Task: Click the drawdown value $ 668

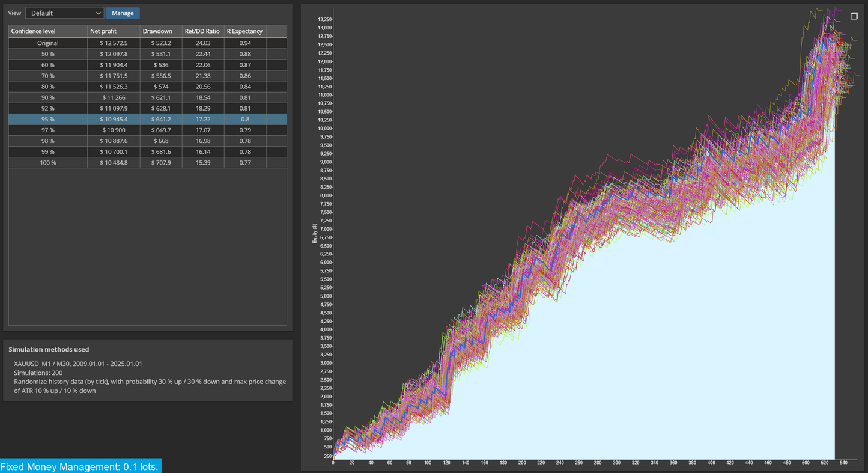Action: [161, 141]
